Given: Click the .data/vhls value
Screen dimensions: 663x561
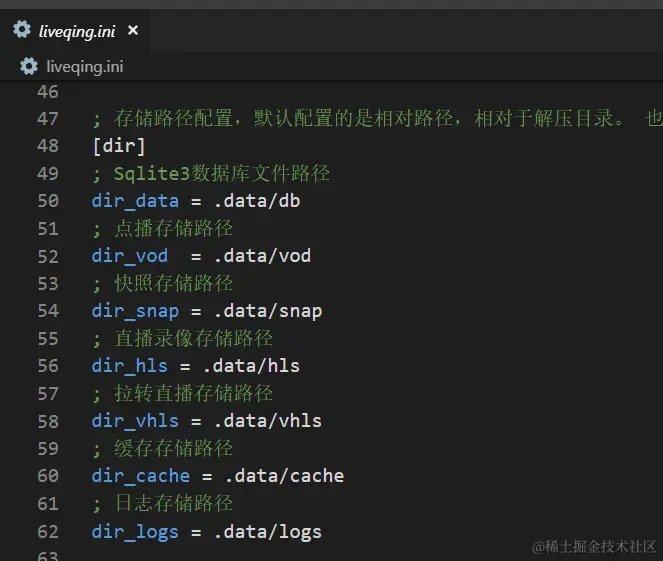Looking at the screenshot, I should point(268,421).
